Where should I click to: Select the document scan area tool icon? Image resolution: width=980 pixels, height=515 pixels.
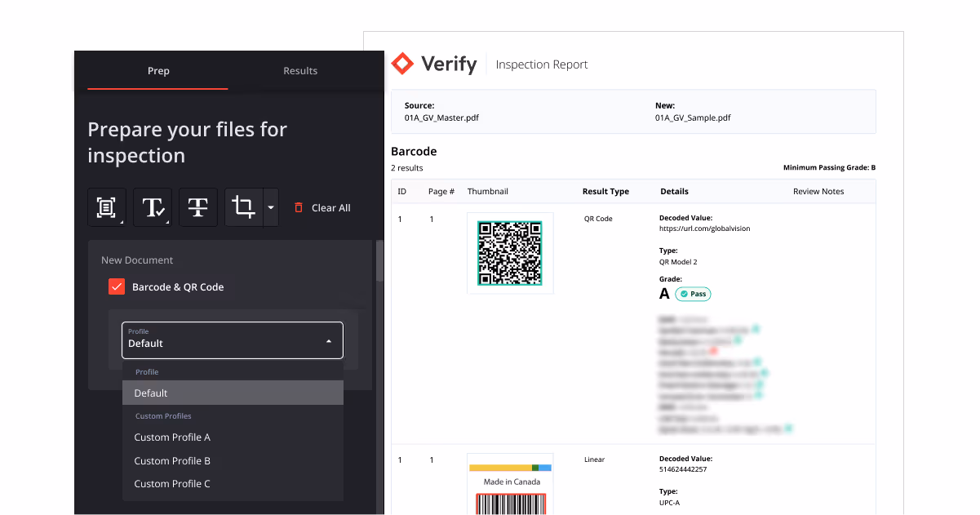107,207
